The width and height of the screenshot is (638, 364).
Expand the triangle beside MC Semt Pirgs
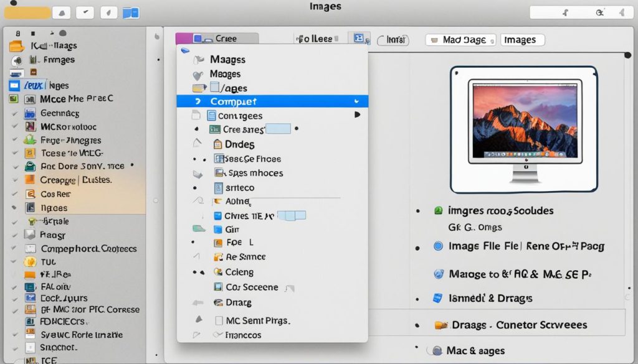click(199, 320)
